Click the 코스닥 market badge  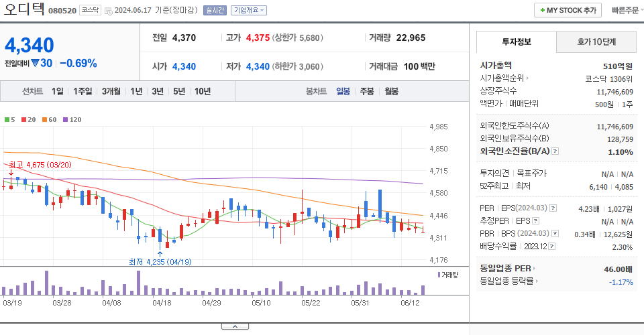tap(90, 10)
